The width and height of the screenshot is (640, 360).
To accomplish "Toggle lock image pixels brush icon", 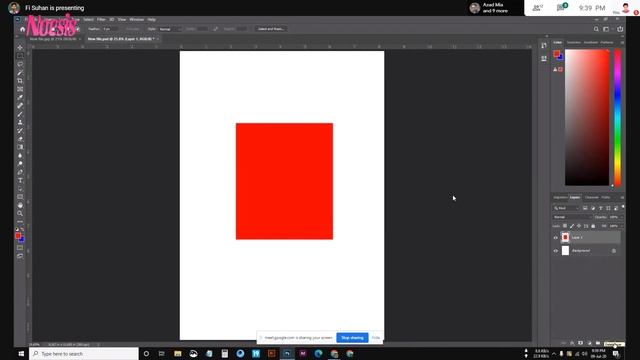I will (572, 226).
